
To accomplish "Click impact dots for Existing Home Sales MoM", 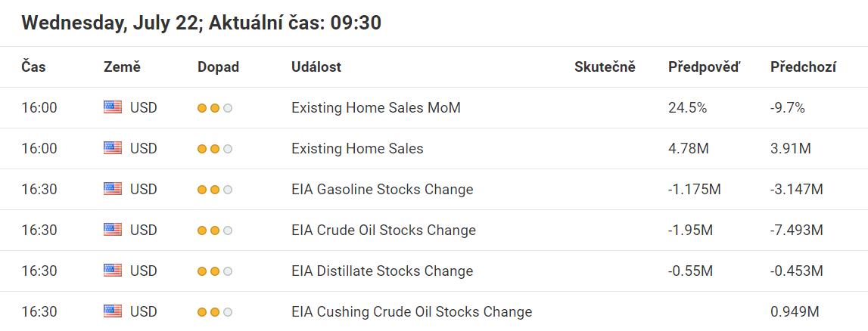I will 215,108.
